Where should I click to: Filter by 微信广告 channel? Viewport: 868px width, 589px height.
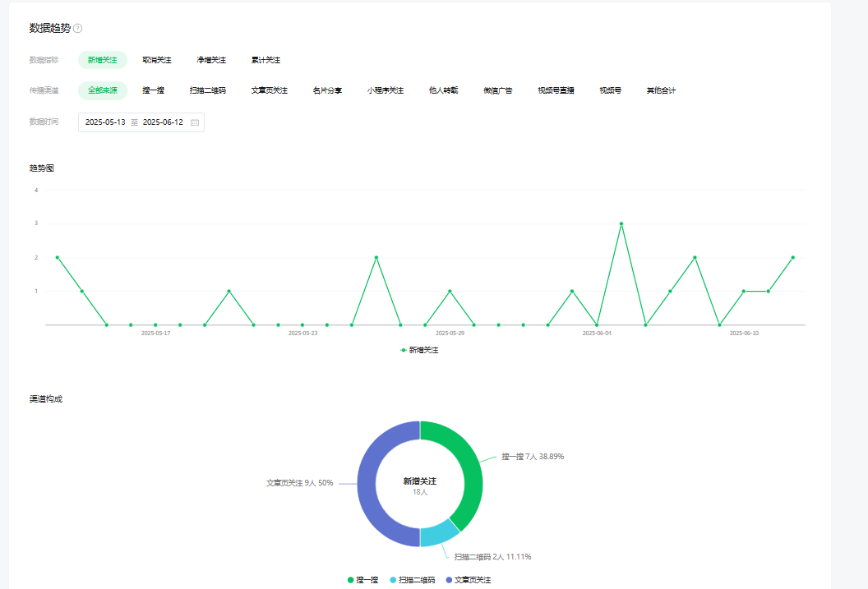click(x=497, y=90)
